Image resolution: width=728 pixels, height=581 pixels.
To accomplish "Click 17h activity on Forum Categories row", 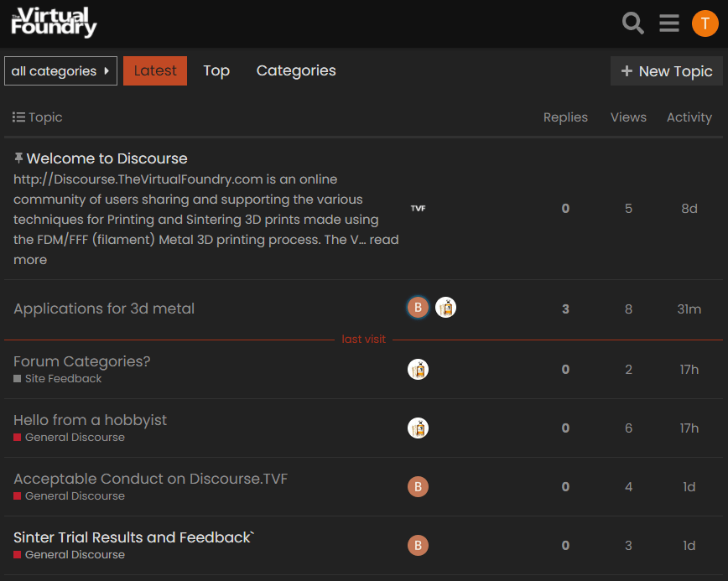I will (689, 370).
